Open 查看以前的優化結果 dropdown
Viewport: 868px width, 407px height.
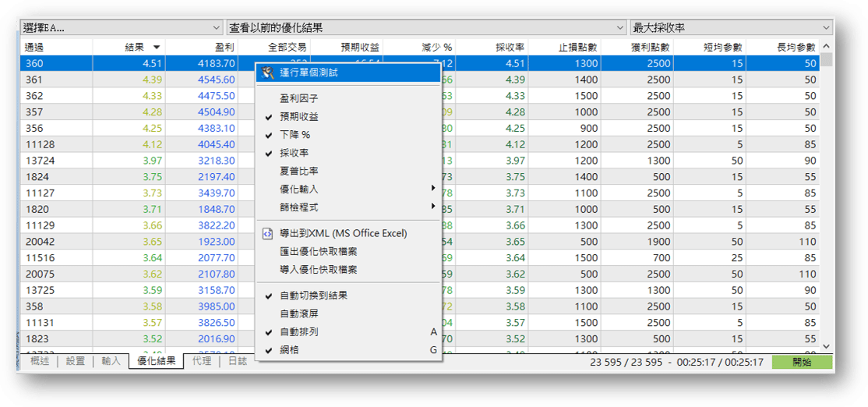[x=426, y=27]
